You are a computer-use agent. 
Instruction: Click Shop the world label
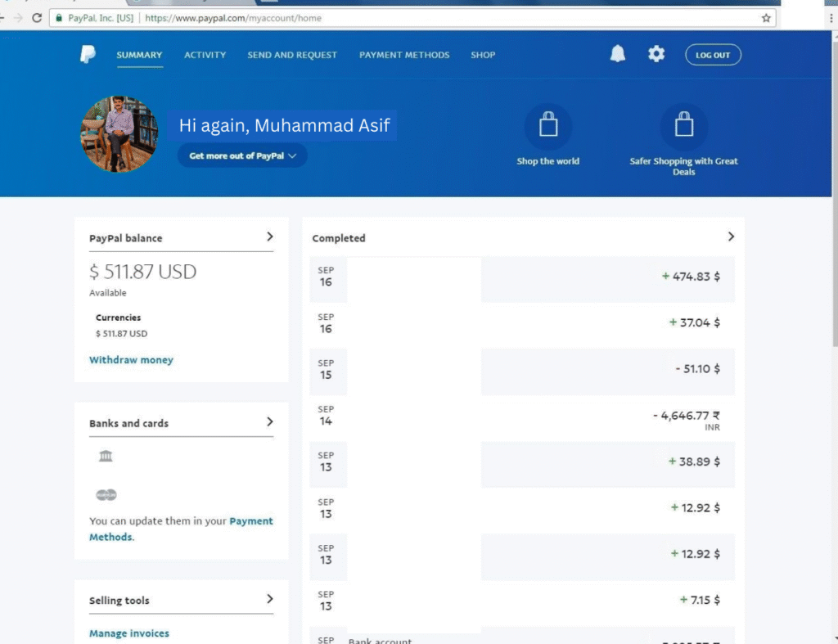click(x=547, y=161)
